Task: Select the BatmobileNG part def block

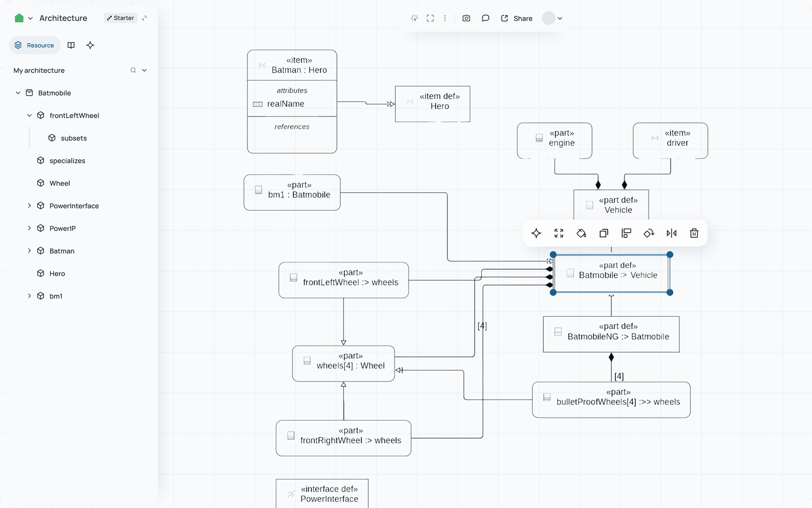Action: [611, 334]
